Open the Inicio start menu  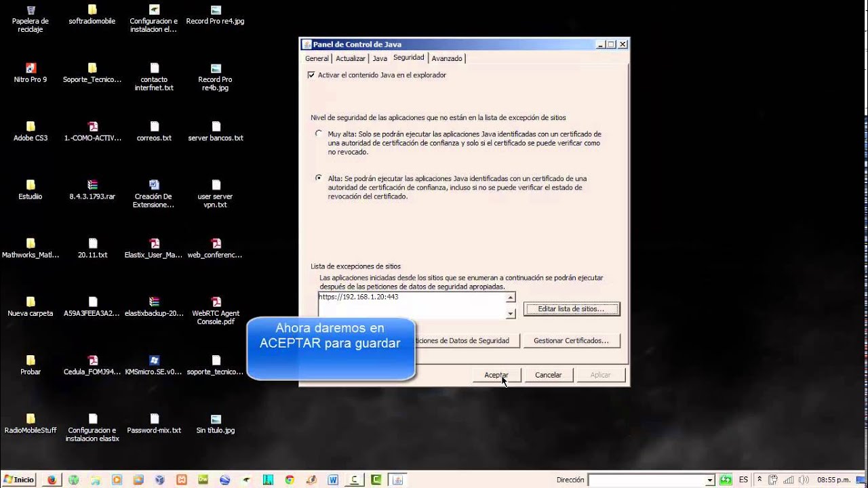(x=18, y=480)
